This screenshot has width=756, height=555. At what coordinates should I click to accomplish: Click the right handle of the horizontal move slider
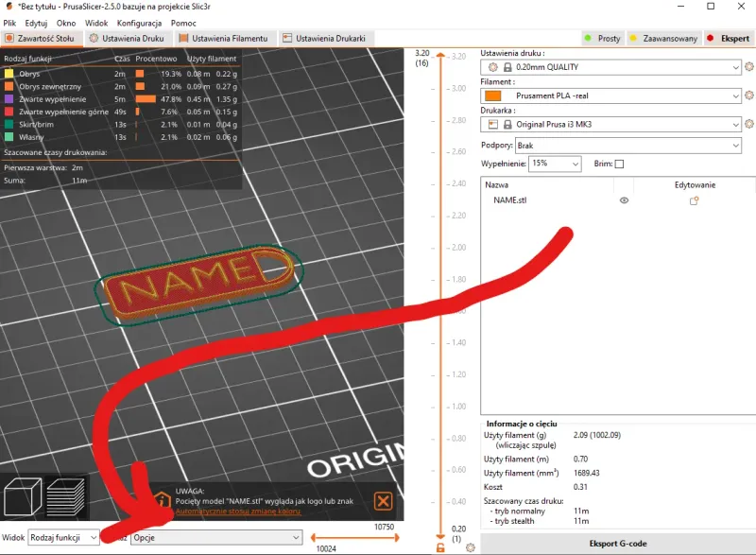(397, 537)
